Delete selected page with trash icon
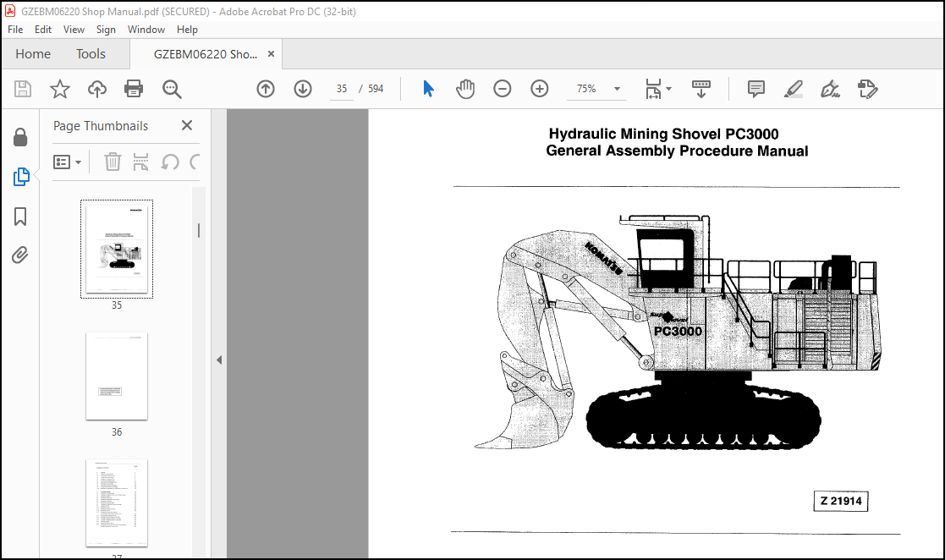The width and height of the screenshot is (945, 560). click(x=113, y=162)
